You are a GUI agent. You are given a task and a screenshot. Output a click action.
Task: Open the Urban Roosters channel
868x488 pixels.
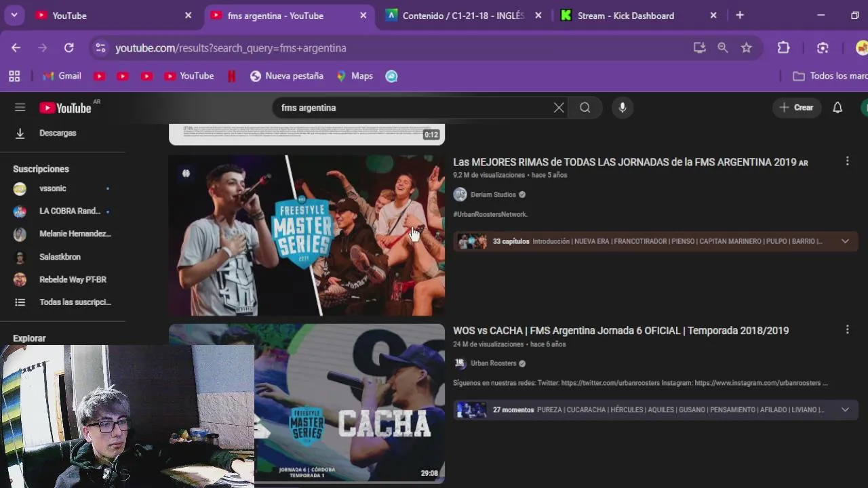[494, 363]
